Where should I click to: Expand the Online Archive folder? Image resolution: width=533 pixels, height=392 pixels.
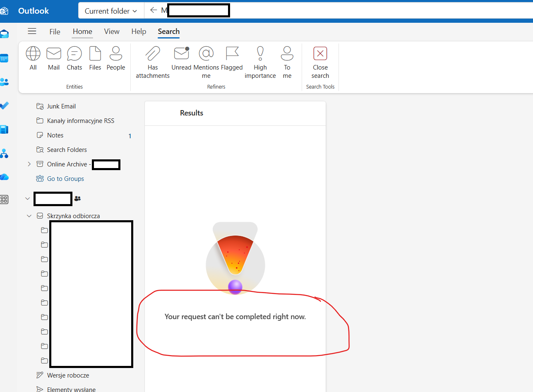pos(29,164)
